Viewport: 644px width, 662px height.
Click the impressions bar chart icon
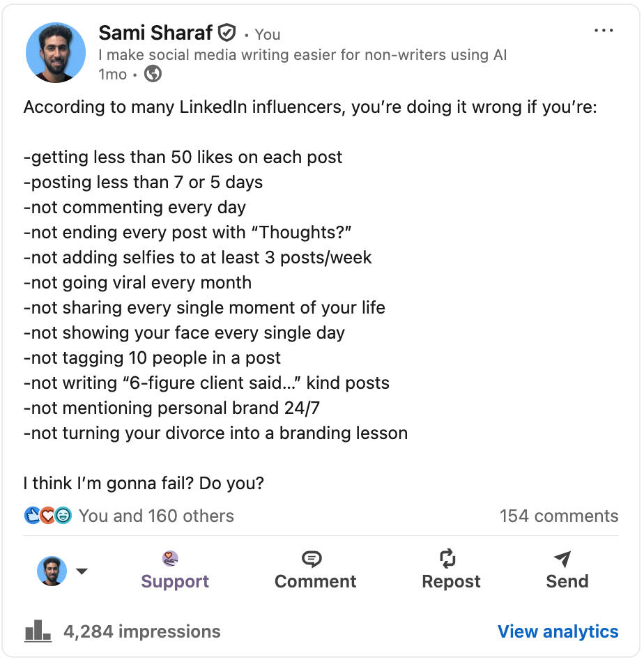pos(38,631)
